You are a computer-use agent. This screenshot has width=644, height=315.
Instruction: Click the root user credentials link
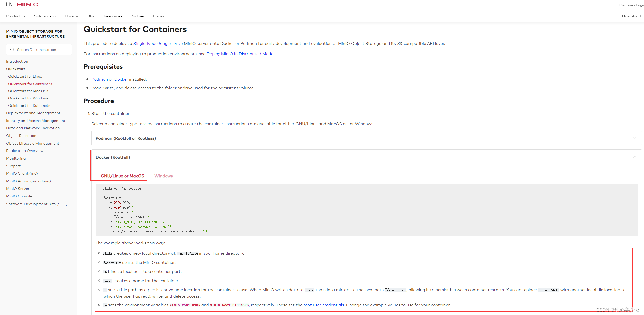324,305
